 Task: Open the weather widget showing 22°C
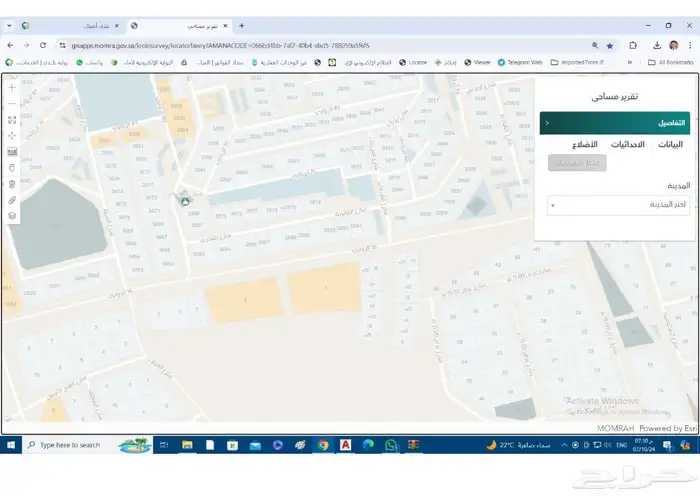pyautogui.click(x=518, y=445)
